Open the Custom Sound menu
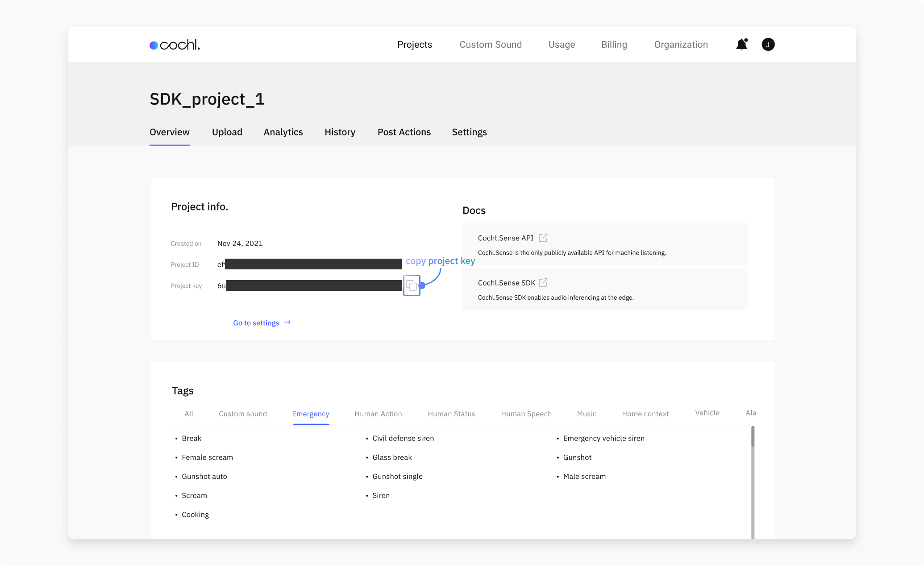This screenshot has width=924, height=566. [x=491, y=44]
